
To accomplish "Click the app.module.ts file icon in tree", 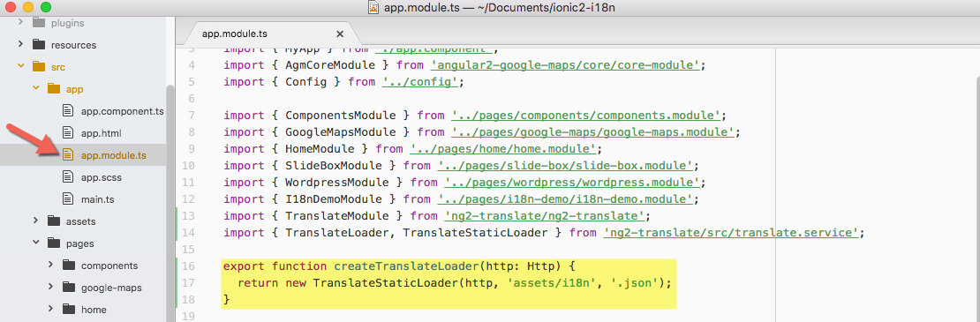I will [69, 154].
